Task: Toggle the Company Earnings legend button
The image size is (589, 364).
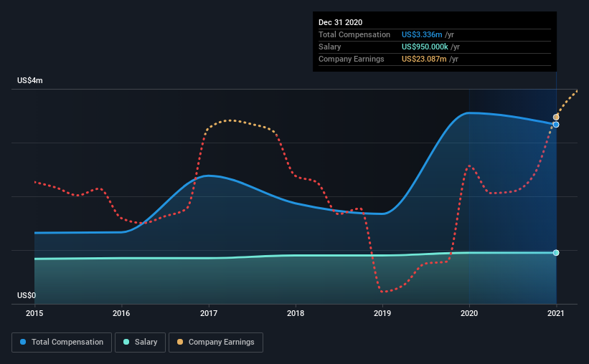Action: tap(216, 343)
